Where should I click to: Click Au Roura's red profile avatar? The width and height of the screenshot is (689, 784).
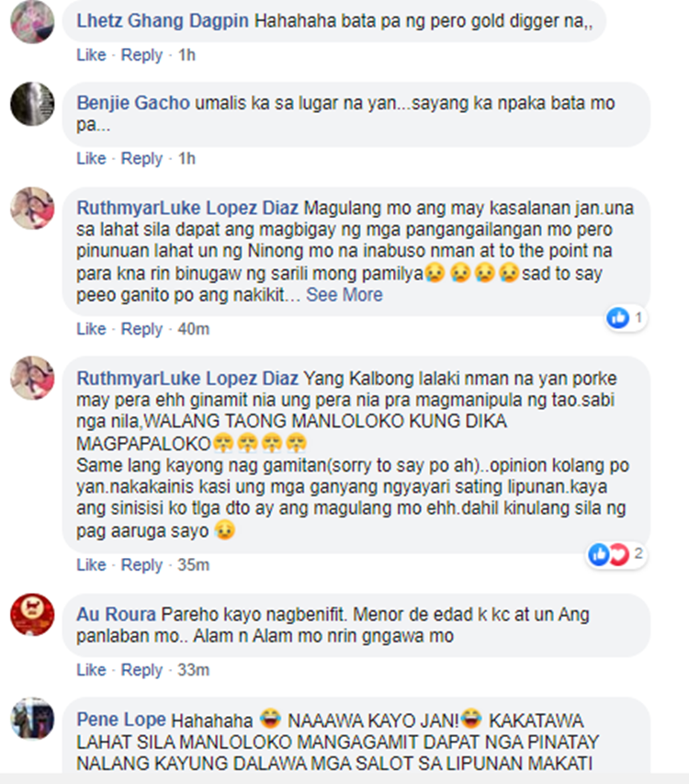[32, 615]
